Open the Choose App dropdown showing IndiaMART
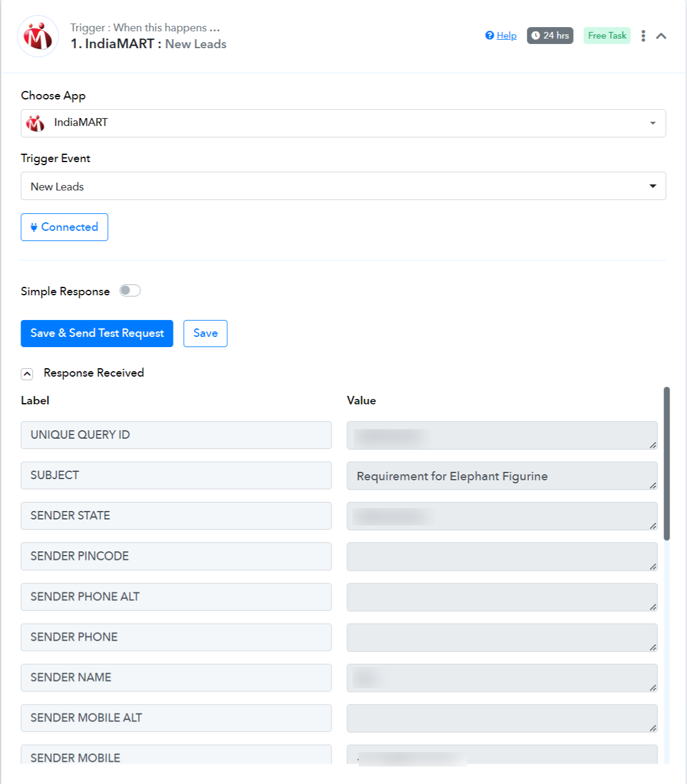Image resolution: width=687 pixels, height=784 pixels. point(343,123)
